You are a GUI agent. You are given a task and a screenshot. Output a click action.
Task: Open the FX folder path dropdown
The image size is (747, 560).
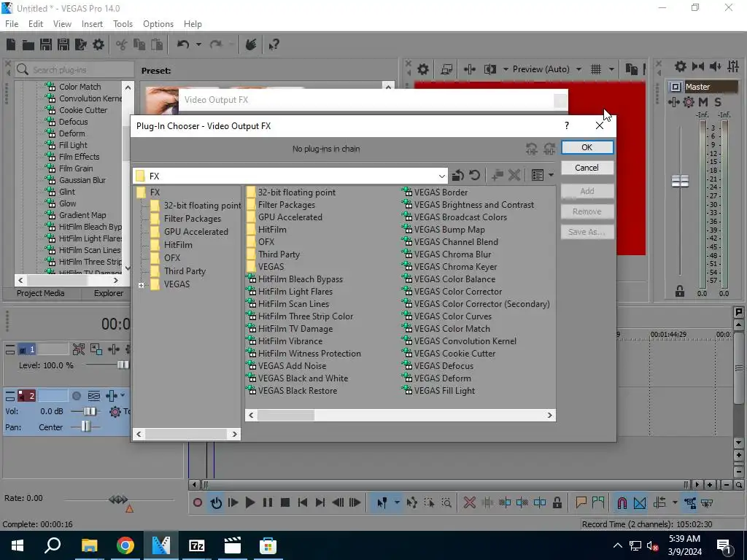(x=441, y=176)
